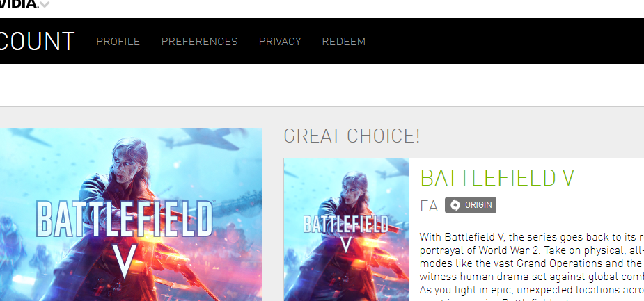Open the green BATTLEFIELD V title
Screen dimensions: 644x301
tap(497, 177)
